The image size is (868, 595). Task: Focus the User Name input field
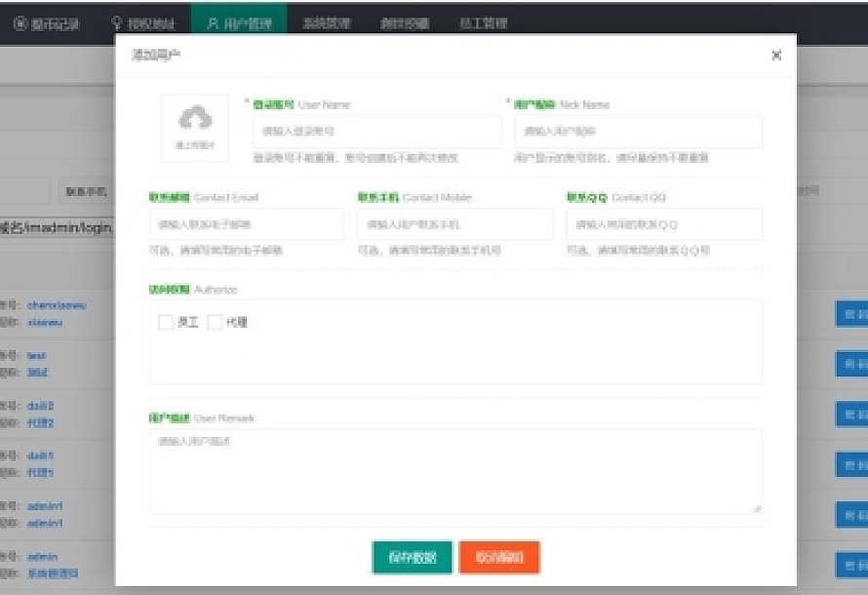(x=376, y=131)
